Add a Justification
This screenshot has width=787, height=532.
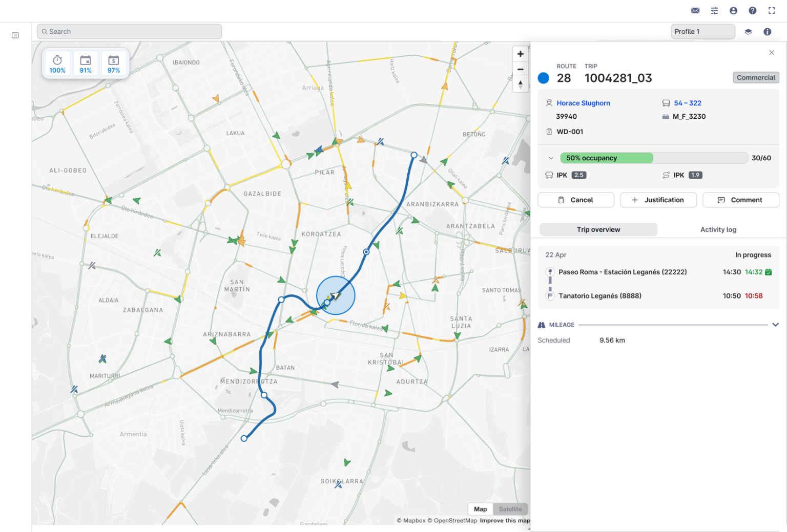[658, 200]
